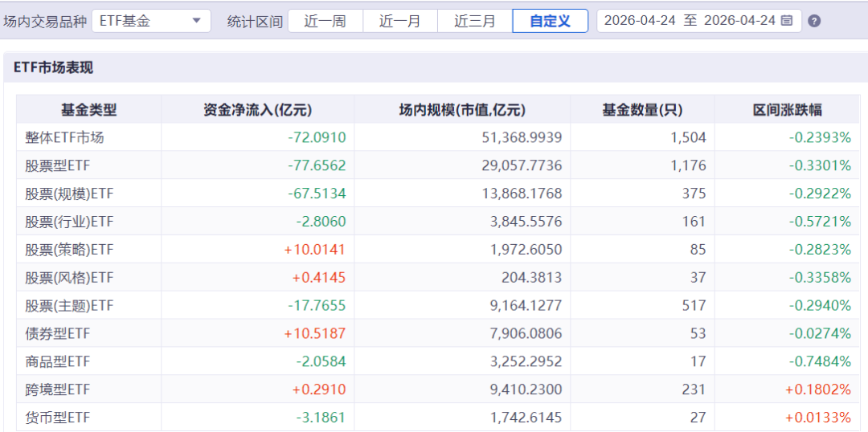Select the 股票(行业)ETF row label
Viewport: 868px width, 432px height.
[69, 222]
